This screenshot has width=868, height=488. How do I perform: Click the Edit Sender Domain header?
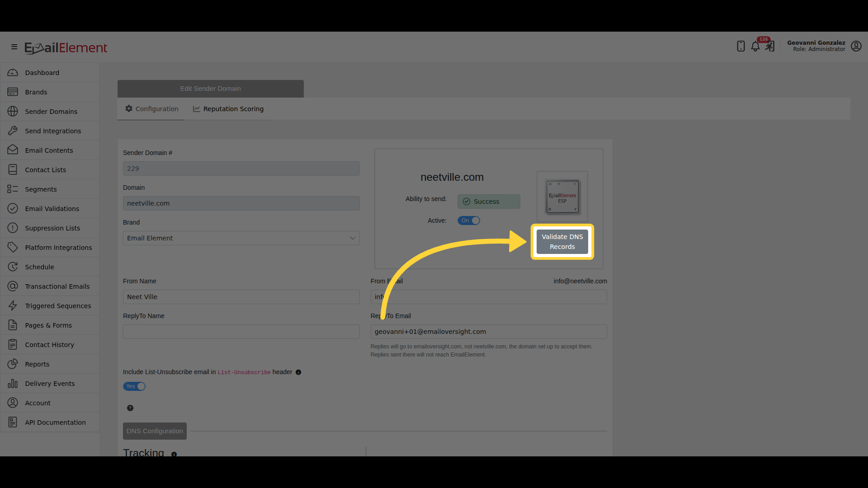[x=211, y=89]
